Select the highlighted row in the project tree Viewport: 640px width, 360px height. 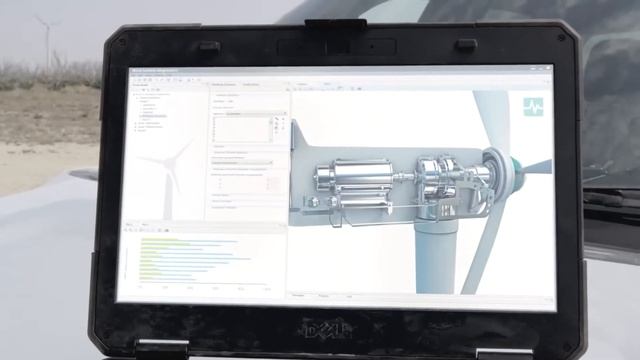[153, 116]
